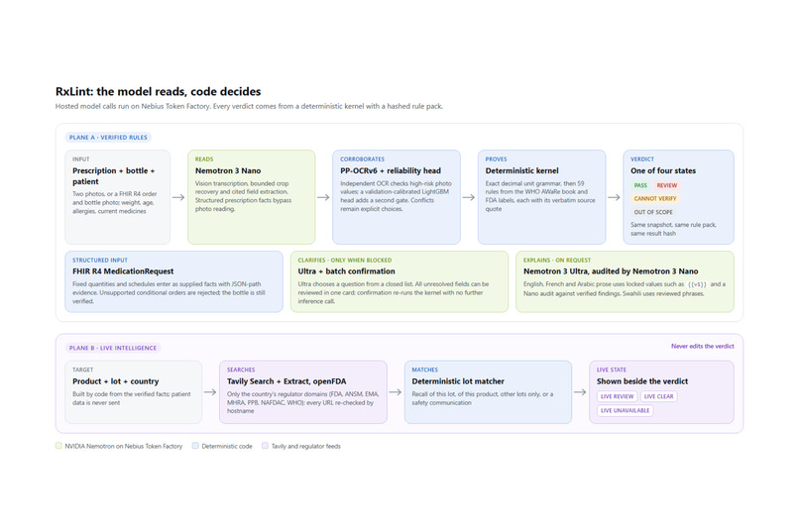The width and height of the screenshot is (799, 532).
Task: Click the 'NVIDIA Nemotron on Nebius Token Factory' legend text
Action: click(x=123, y=447)
